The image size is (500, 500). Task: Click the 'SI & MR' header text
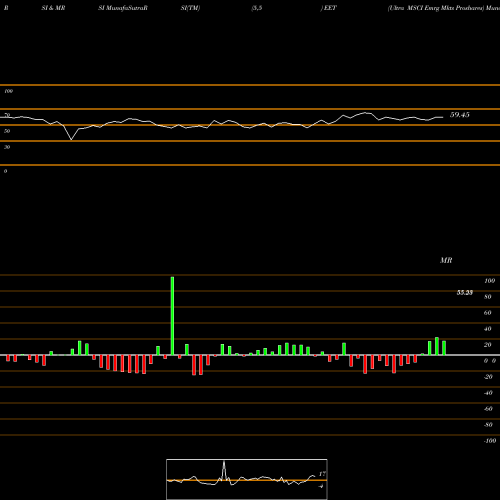tap(53, 8)
